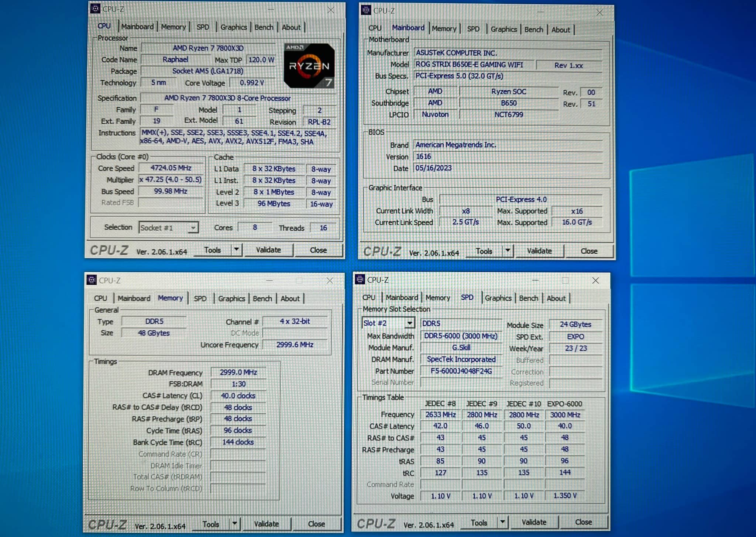
Task: Expand Tools dropdown arrow in SPD window
Action: [502, 522]
